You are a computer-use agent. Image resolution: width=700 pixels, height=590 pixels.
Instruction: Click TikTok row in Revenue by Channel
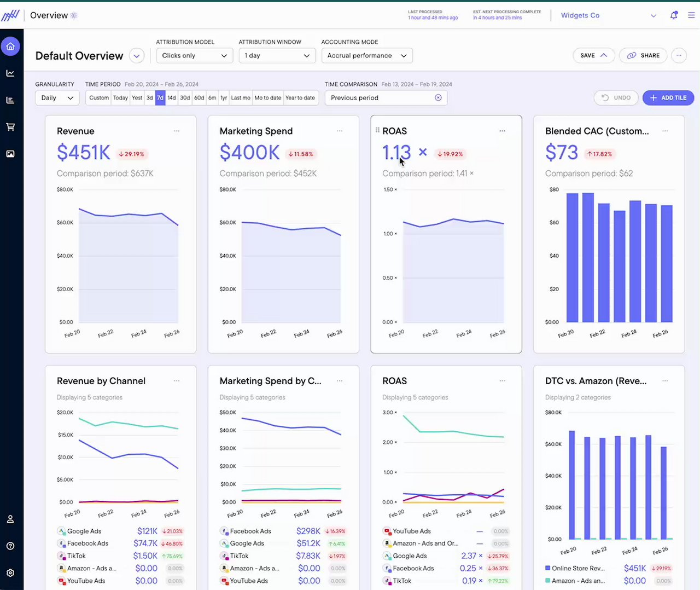coord(120,556)
